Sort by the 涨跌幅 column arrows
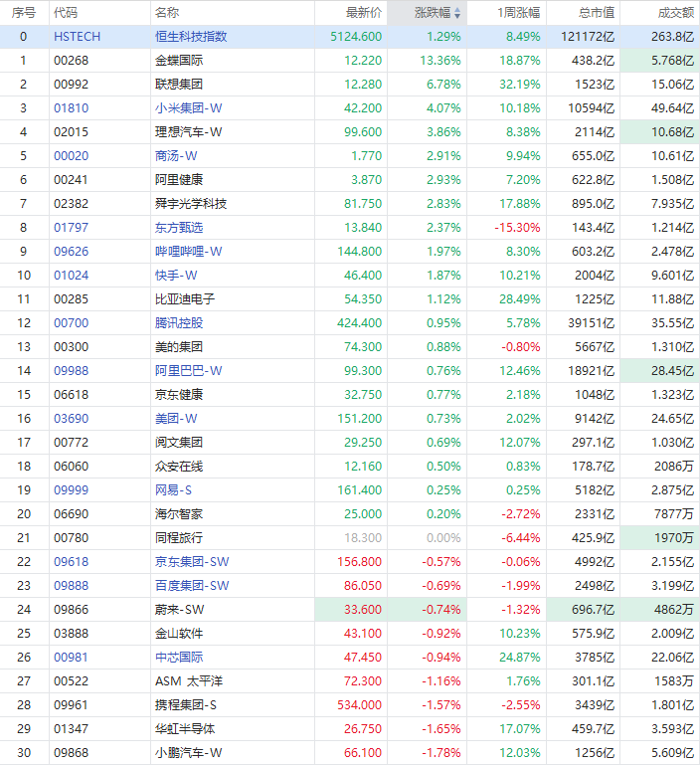The image size is (700, 765). tap(457, 13)
